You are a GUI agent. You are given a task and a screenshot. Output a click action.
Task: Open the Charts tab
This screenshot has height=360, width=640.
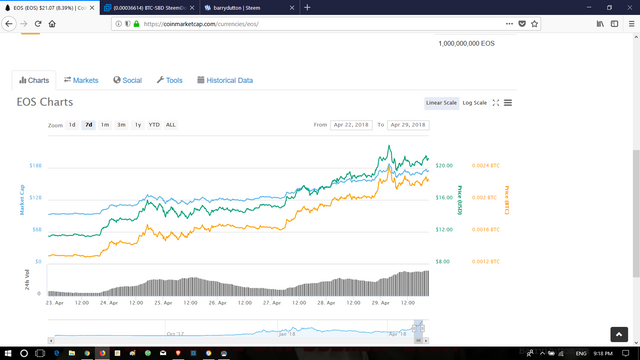click(x=34, y=80)
